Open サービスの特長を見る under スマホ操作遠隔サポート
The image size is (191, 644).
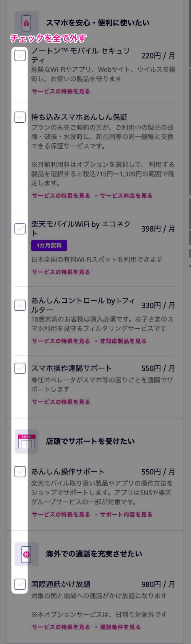pyautogui.click(x=61, y=402)
